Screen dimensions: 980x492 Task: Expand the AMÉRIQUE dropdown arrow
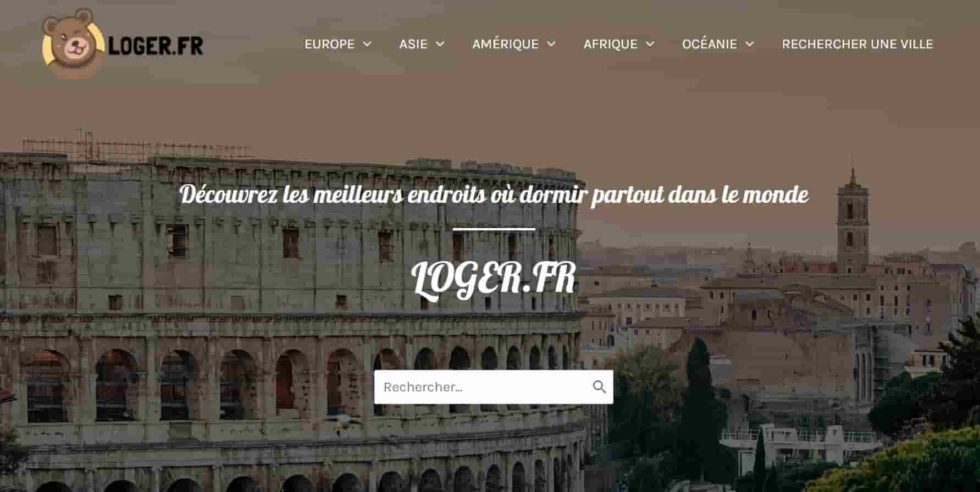(551, 44)
